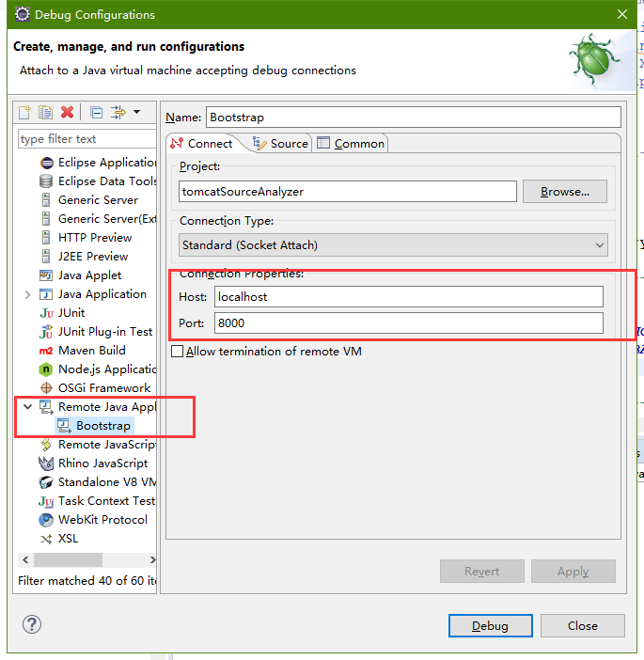Click the Remote Java Application icon
The image size is (644, 660).
click(46, 407)
